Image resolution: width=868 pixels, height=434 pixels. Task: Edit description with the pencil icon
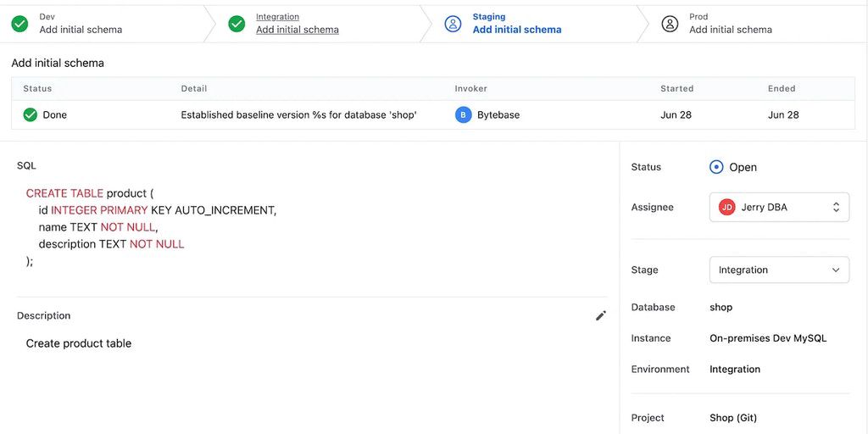[601, 315]
